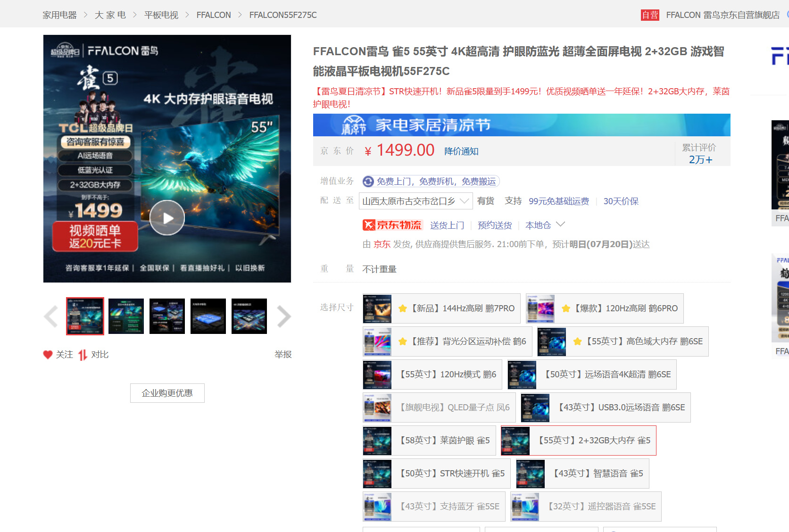Click the red 雷鸟夏日清凉节 promo text
The height and width of the screenshot is (532, 789).
[x=521, y=98]
